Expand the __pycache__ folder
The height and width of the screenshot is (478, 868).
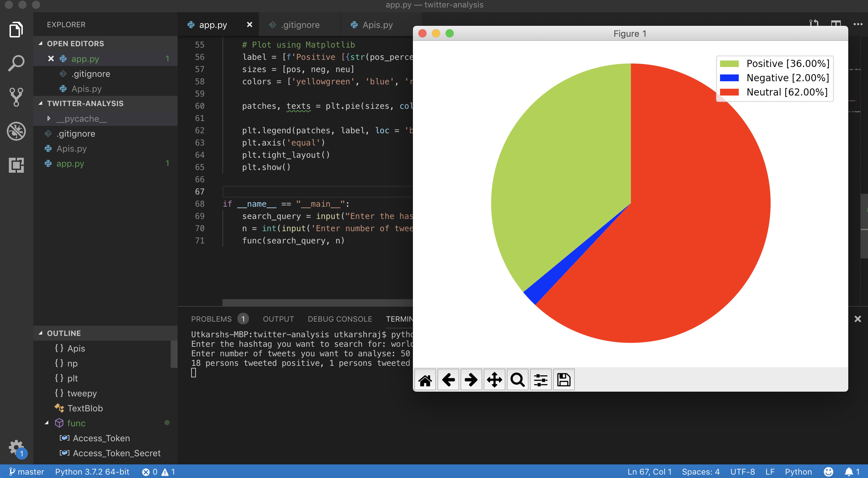49,118
